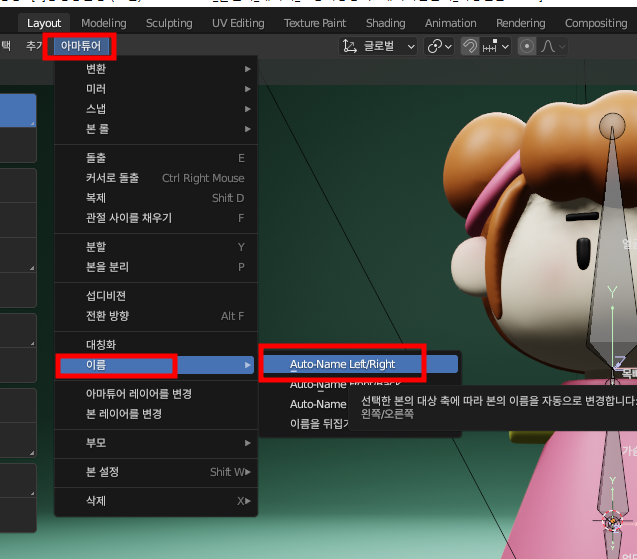Select 전환 방향 menu entry
This screenshot has width=637, height=559.
point(156,316)
